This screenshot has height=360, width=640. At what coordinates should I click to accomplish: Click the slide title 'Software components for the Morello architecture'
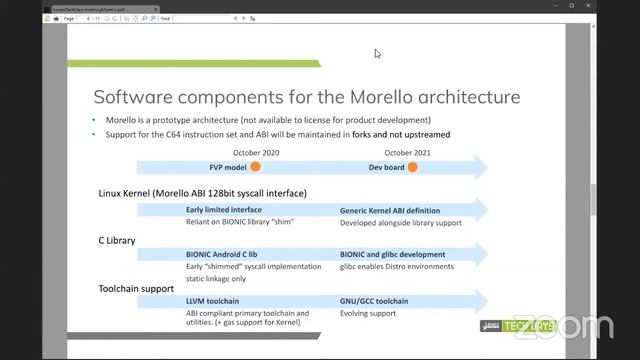point(307,97)
